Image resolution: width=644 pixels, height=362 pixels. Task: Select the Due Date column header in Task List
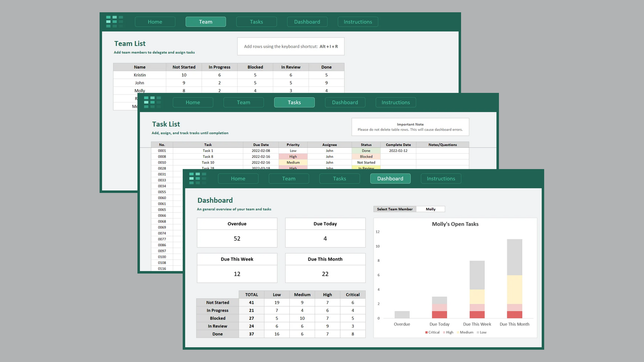(261, 145)
